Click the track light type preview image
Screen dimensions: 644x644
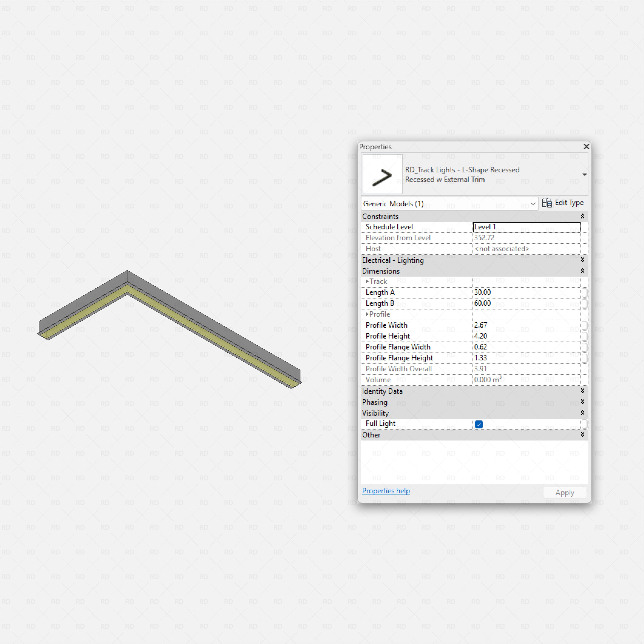point(382,174)
